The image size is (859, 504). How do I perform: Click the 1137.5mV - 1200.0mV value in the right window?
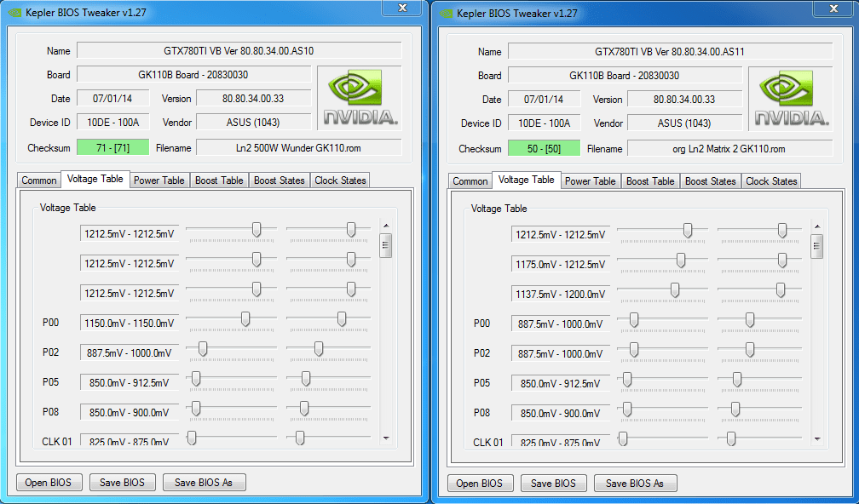click(561, 294)
